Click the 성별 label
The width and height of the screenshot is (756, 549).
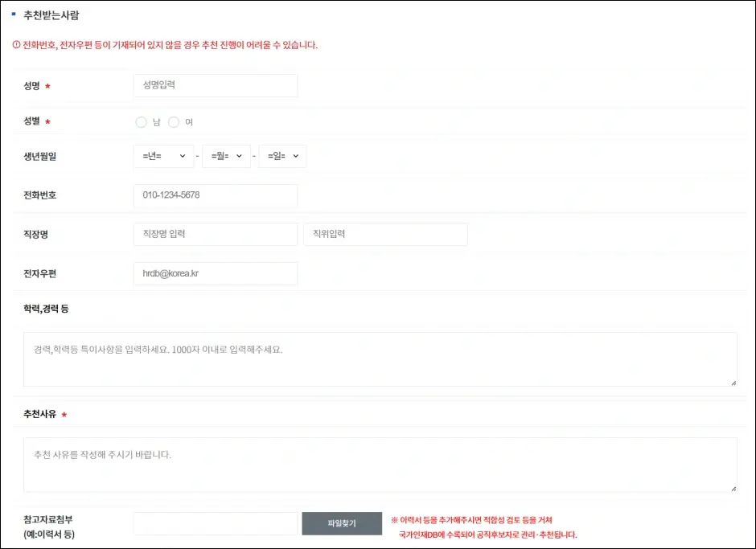[32, 121]
